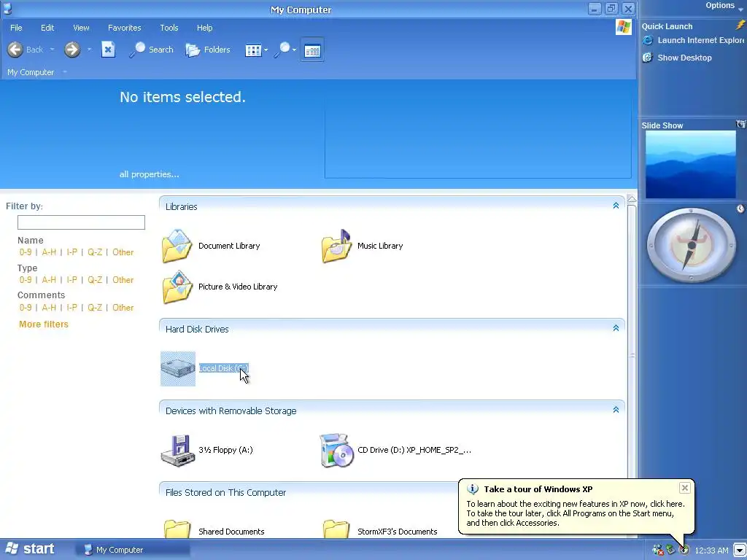This screenshot has height=560, width=747.
Task: Click the down arrow button beside the clock
Action: [x=739, y=551]
